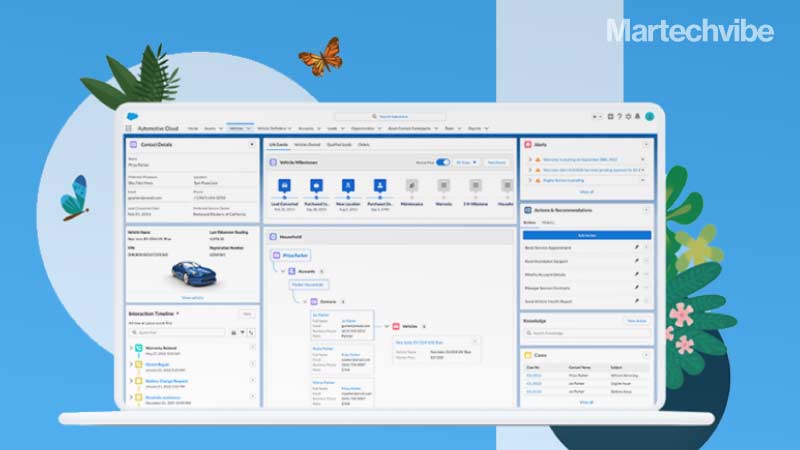
Task: Switch to the Orders tab
Action: (x=364, y=145)
